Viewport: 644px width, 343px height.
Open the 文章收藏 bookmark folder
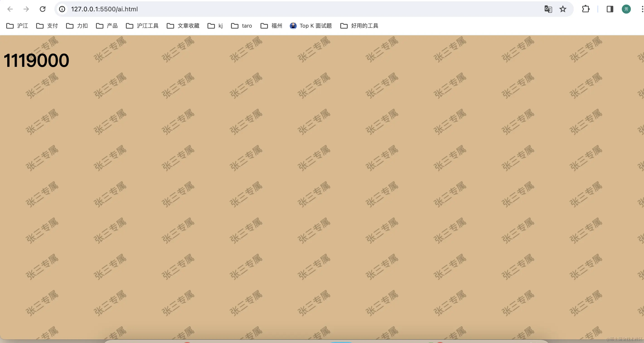tap(183, 26)
